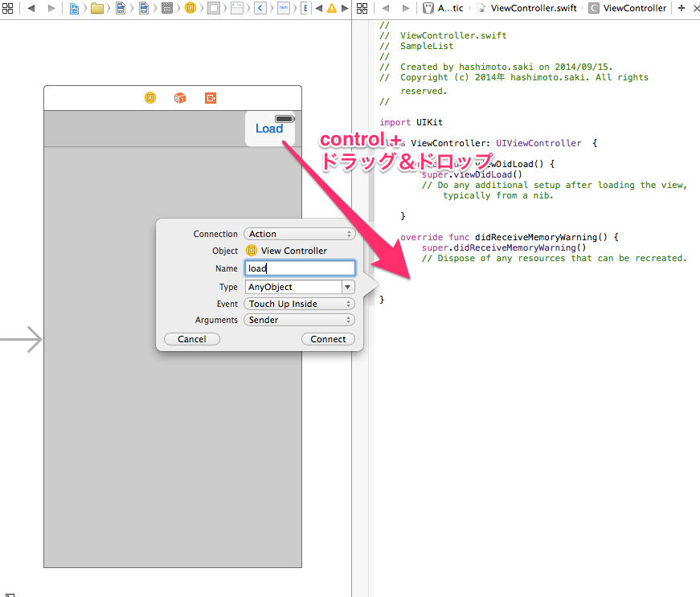Click the Connect button in the popup
Image resolution: width=700 pixels, height=597 pixels.
click(x=328, y=338)
